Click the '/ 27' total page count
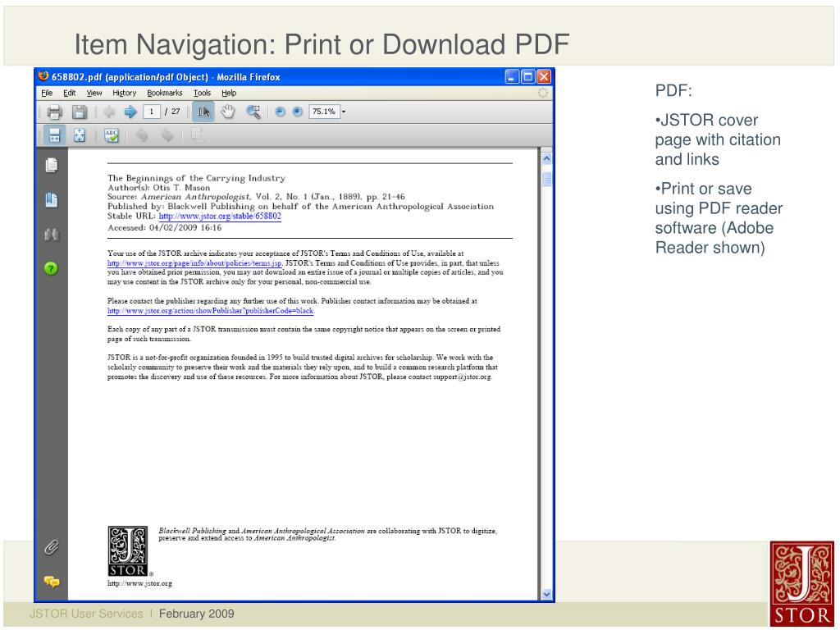The height and width of the screenshot is (630, 840). point(172,112)
